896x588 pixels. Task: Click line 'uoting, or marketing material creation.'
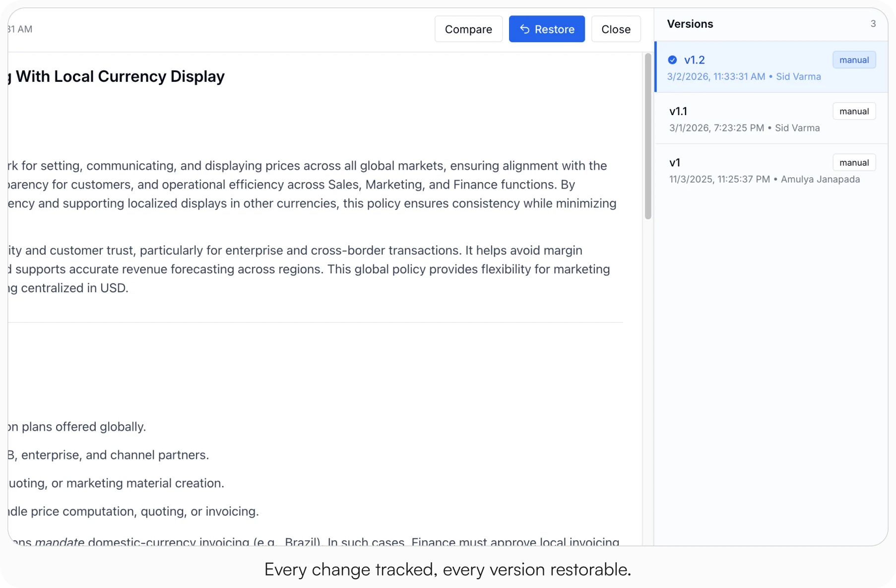(x=116, y=483)
